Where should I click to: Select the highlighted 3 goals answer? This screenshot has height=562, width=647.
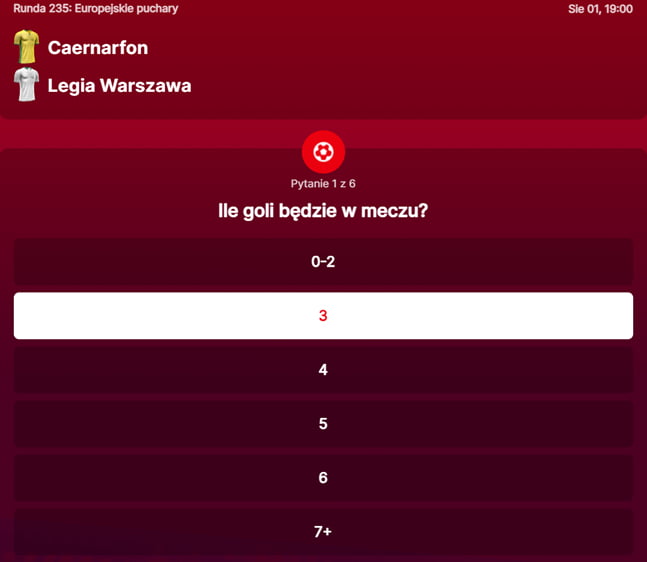[323, 316]
